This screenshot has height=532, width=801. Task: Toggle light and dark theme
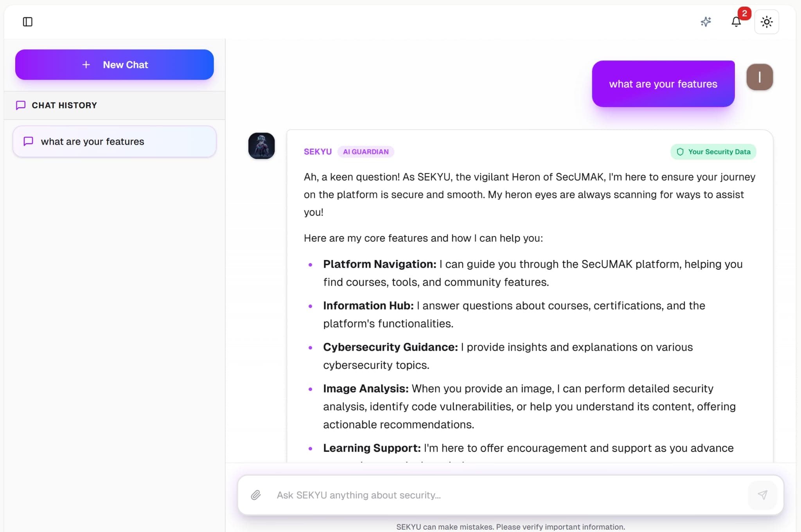tap(766, 22)
